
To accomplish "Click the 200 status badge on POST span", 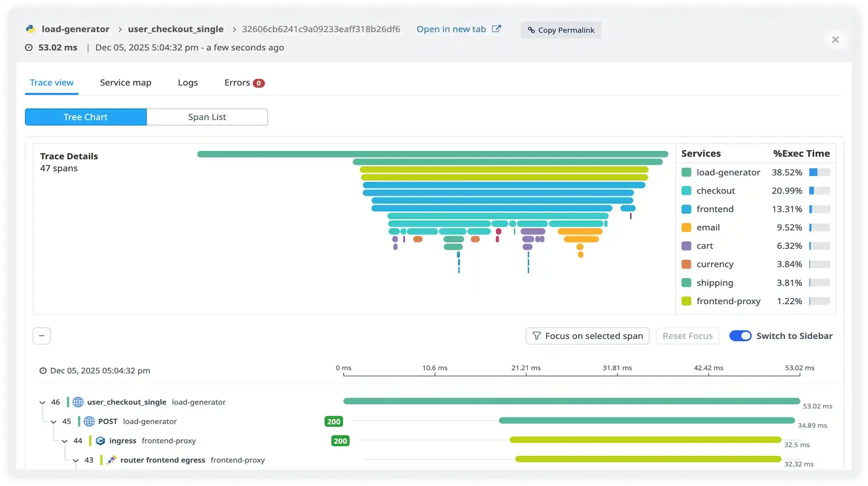I will coord(333,422).
